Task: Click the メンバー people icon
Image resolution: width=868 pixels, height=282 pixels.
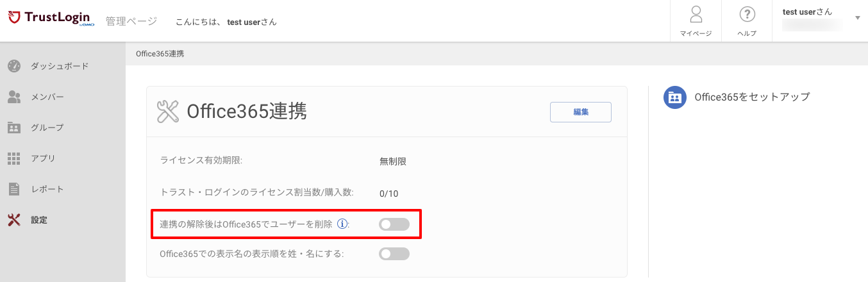Action: tap(14, 97)
